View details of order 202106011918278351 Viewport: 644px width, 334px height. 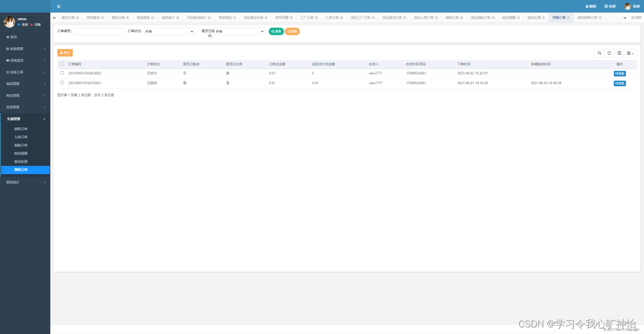(620, 83)
